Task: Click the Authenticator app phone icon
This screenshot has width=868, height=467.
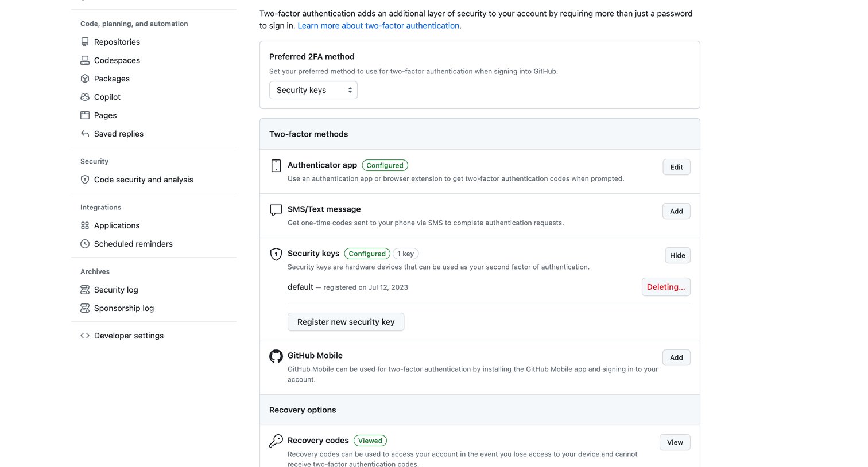Action: [x=276, y=166]
